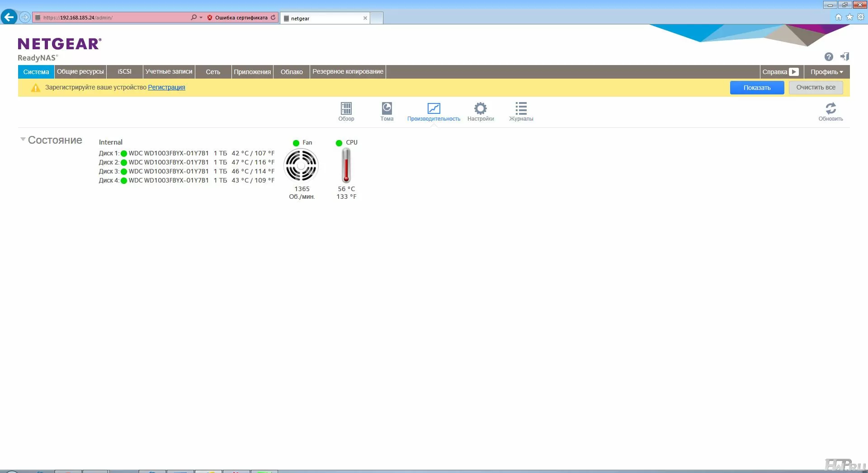Follow the Регистрация link
The image size is (868, 473).
tap(166, 88)
